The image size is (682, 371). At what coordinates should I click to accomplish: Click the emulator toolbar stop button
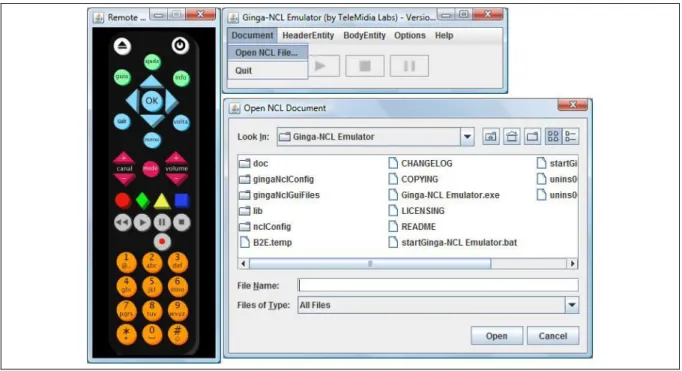[x=365, y=66]
